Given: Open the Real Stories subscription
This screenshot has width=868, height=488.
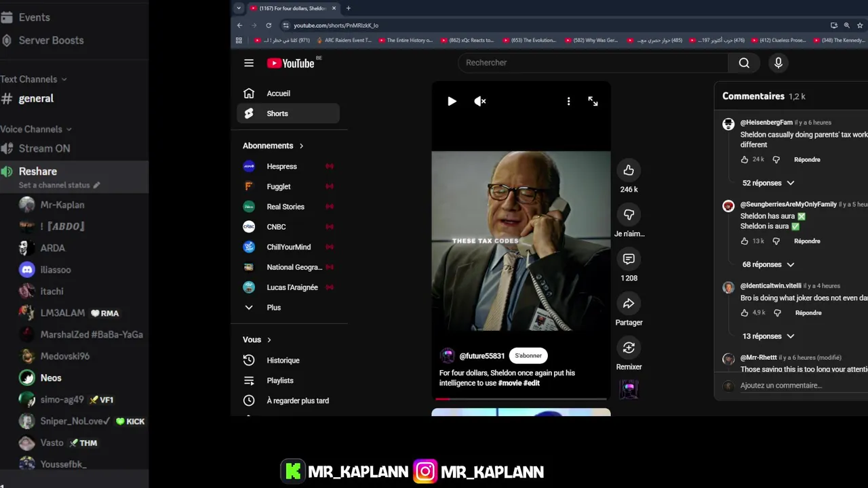Looking at the screenshot, I should point(288,207).
